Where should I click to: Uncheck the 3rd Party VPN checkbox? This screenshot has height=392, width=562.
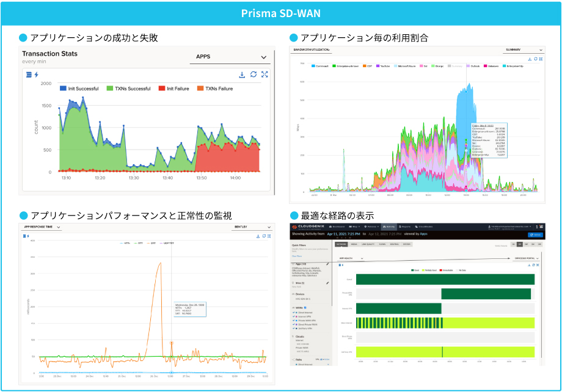pyautogui.click(x=294, y=328)
